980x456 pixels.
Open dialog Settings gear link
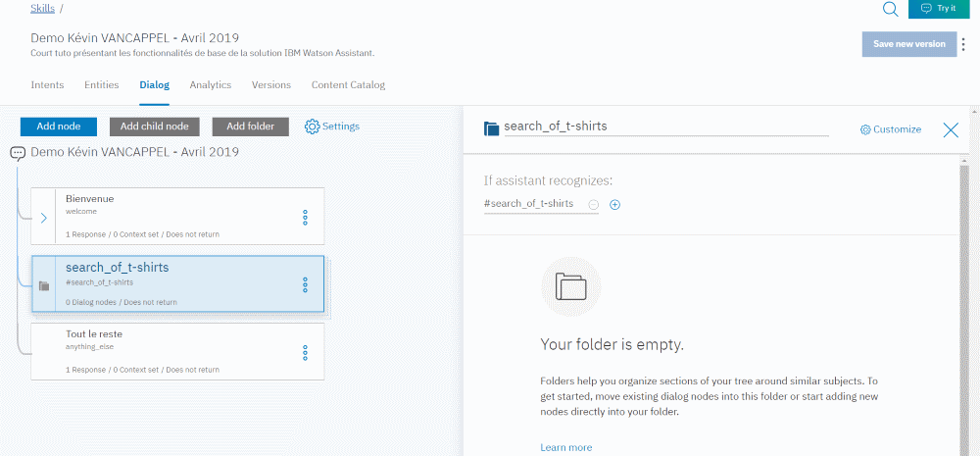click(x=332, y=127)
